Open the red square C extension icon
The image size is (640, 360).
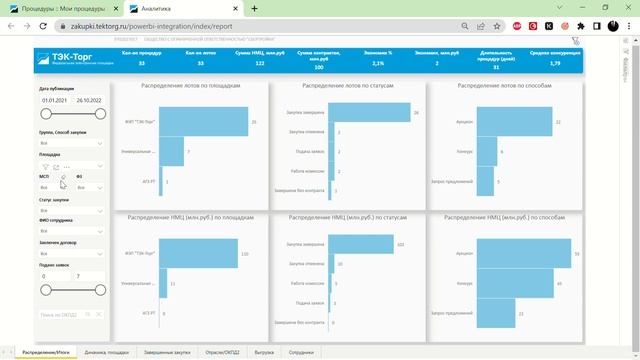click(x=533, y=26)
